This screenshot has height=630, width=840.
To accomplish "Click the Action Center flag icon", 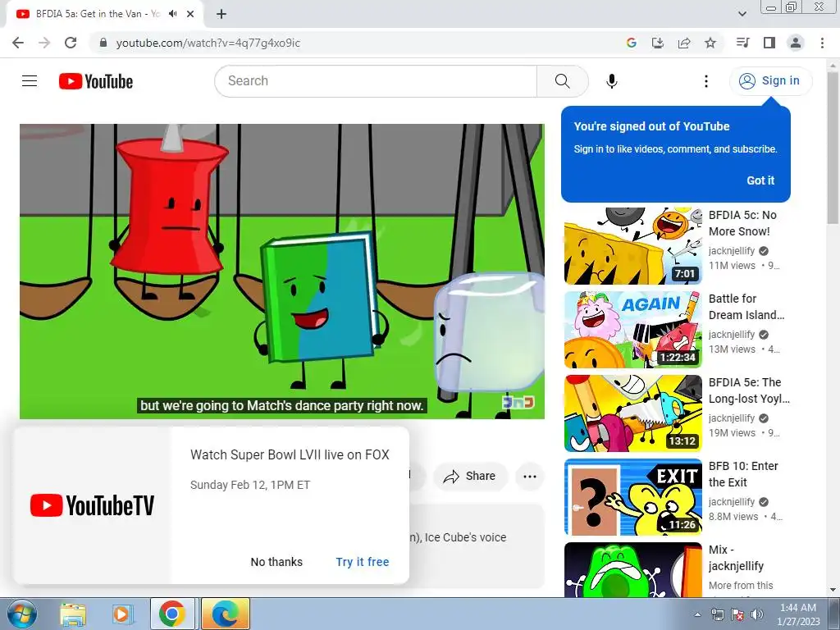I will [x=737, y=614].
